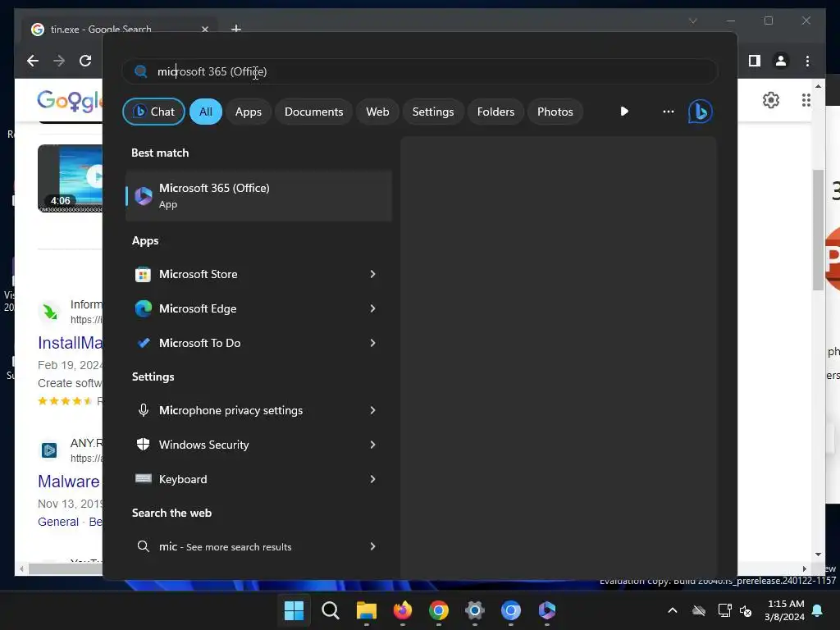The height and width of the screenshot is (630, 840).
Task: Open Google apps grid icon in Chrome
Action: click(x=806, y=100)
